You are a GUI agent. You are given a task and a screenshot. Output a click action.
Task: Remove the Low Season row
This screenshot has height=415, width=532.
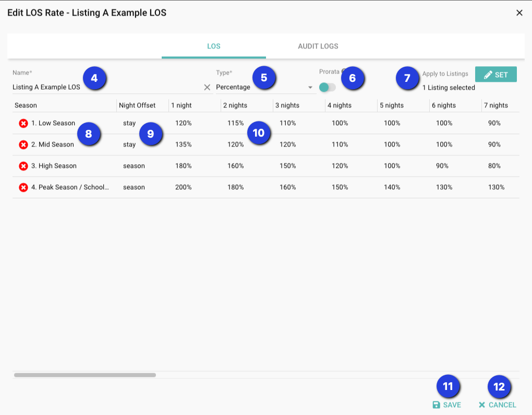[x=23, y=124]
